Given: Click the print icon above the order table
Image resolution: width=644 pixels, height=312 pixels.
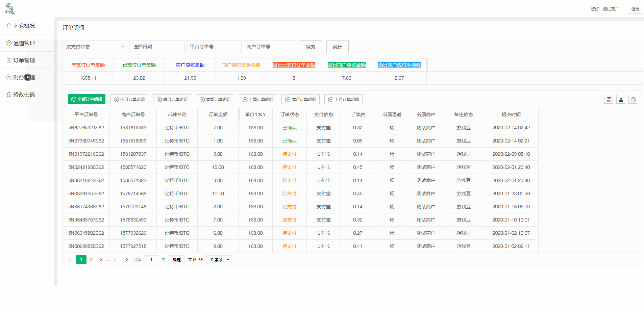Looking at the screenshot, I should tap(633, 99).
